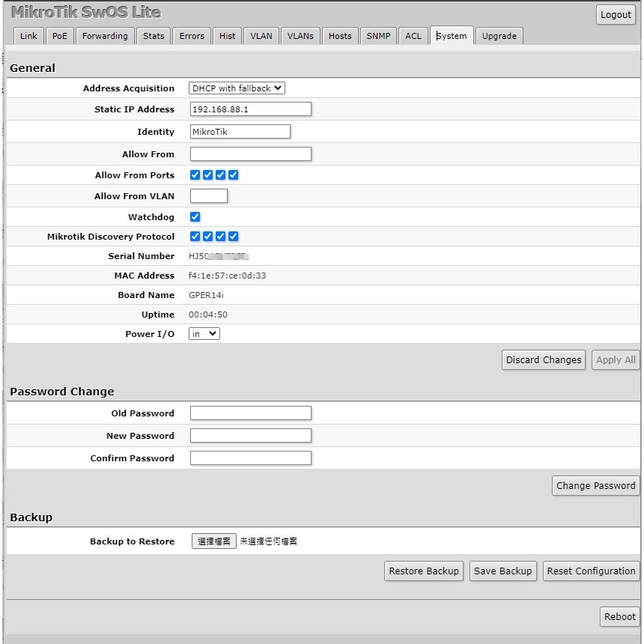Uncheck first Allow From Ports checkbox
The height and width of the screenshot is (644, 644).
(x=195, y=175)
